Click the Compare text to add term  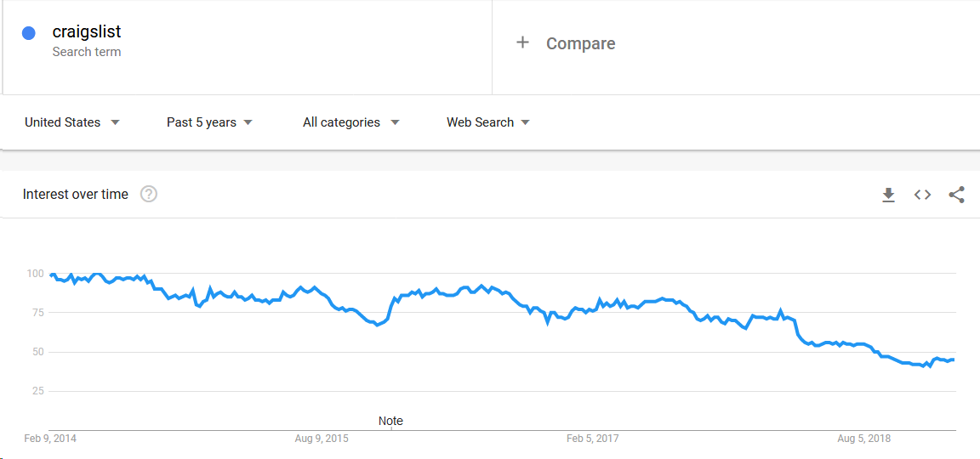(580, 43)
